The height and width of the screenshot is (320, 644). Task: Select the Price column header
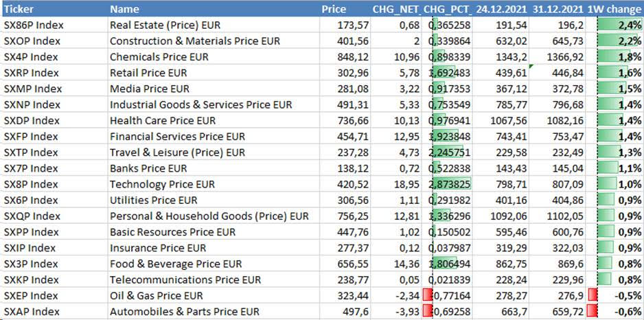point(334,9)
